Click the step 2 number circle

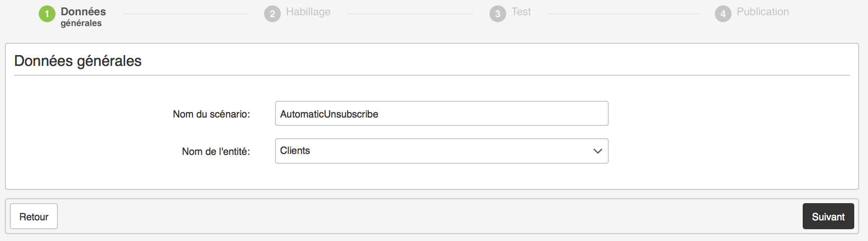[x=272, y=14]
